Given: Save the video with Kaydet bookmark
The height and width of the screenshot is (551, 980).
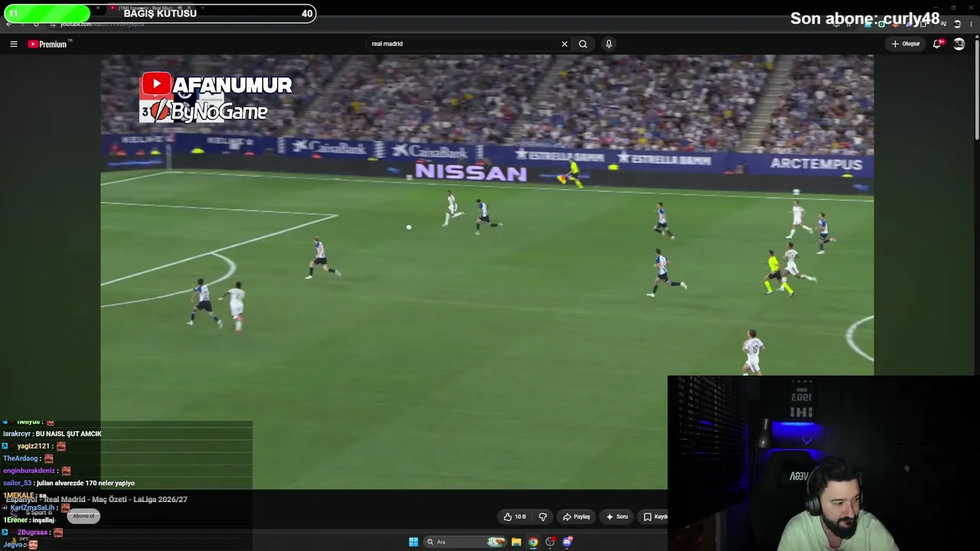Looking at the screenshot, I should 655,517.
